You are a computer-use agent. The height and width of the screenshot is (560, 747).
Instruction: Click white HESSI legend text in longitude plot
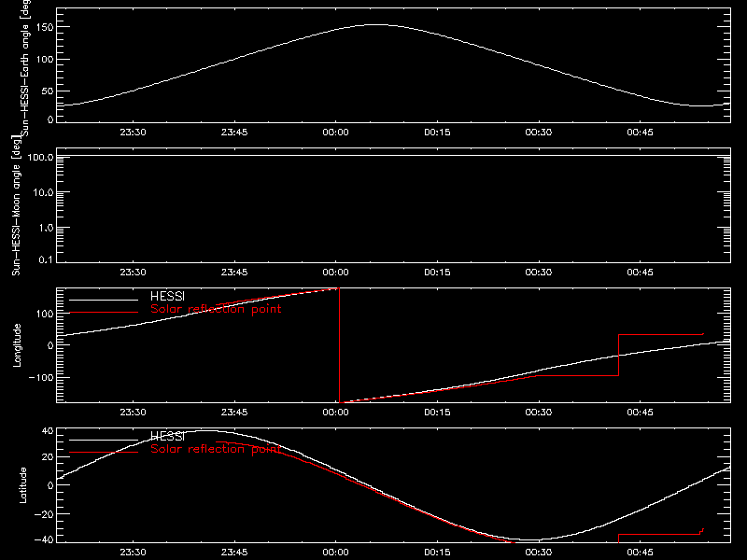point(167,296)
